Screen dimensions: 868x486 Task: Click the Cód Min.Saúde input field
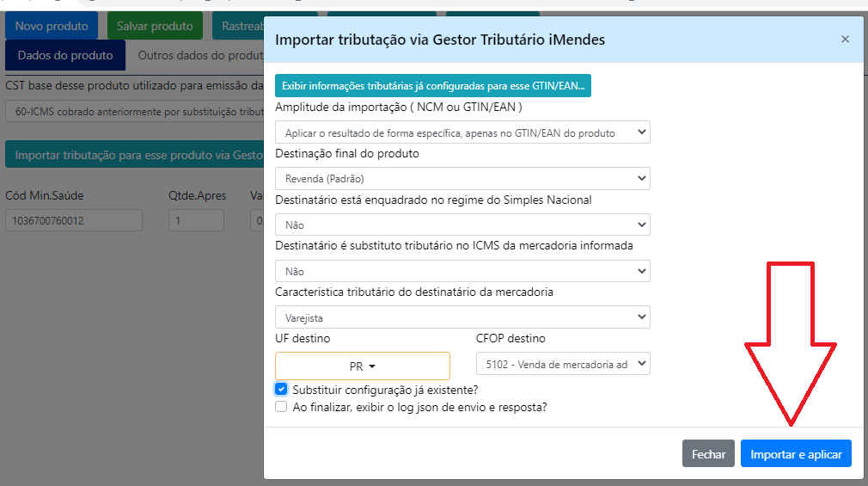(74, 221)
